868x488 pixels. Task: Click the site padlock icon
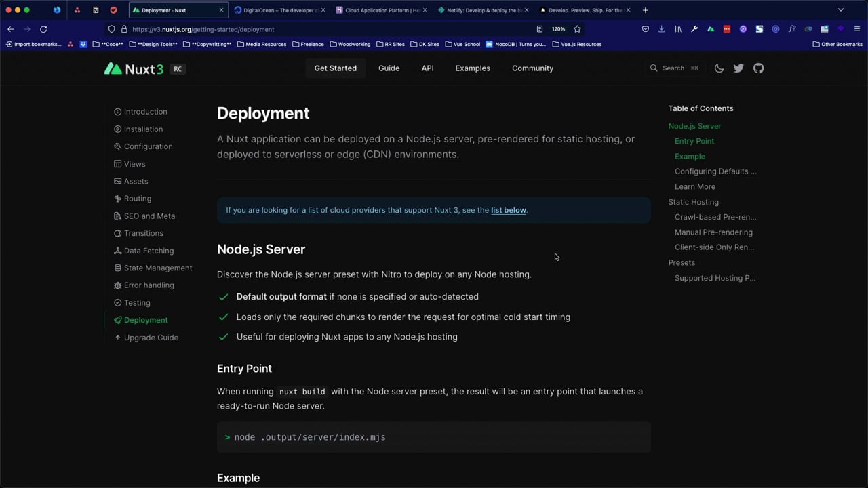click(x=123, y=29)
